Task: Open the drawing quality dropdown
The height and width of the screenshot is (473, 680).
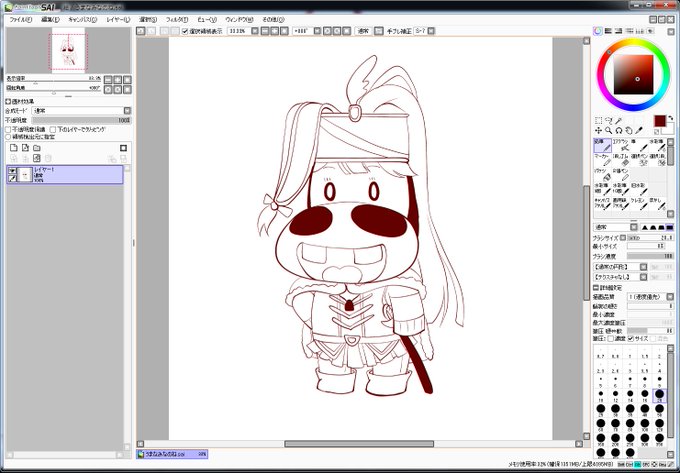Action: pyautogui.click(x=670, y=297)
